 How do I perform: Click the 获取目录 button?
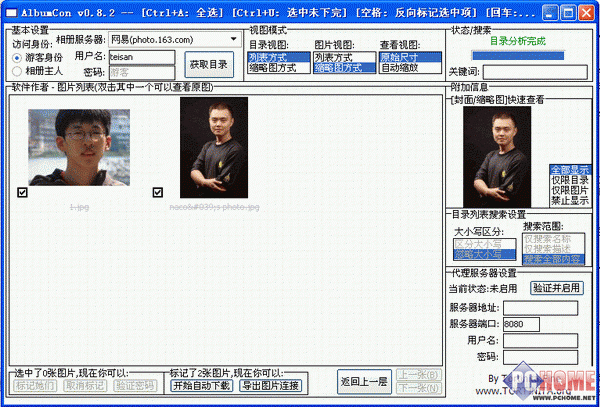pos(209,64)
